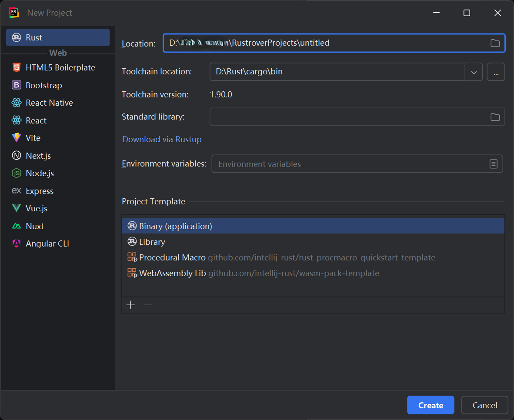The width and height of the screenshot is (514, 420).
Task: Expand the Toolchain location dropdown
Action: coord(474,72)
